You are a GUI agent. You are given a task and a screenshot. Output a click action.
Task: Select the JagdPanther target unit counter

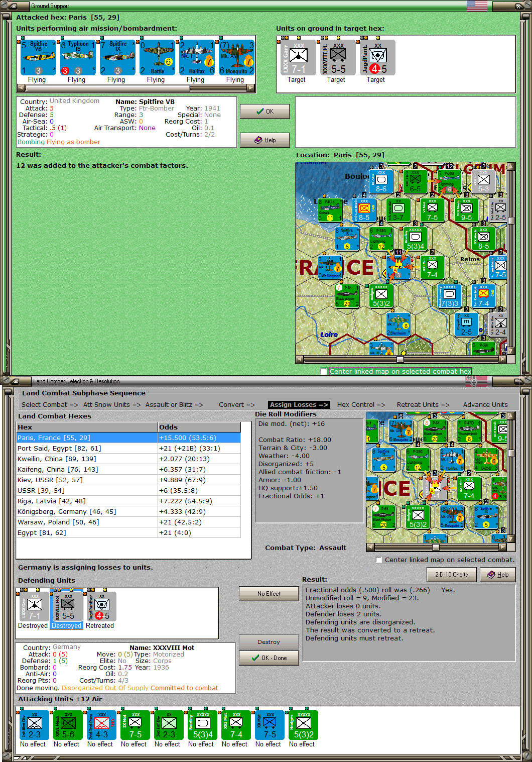tap(377, 58)
